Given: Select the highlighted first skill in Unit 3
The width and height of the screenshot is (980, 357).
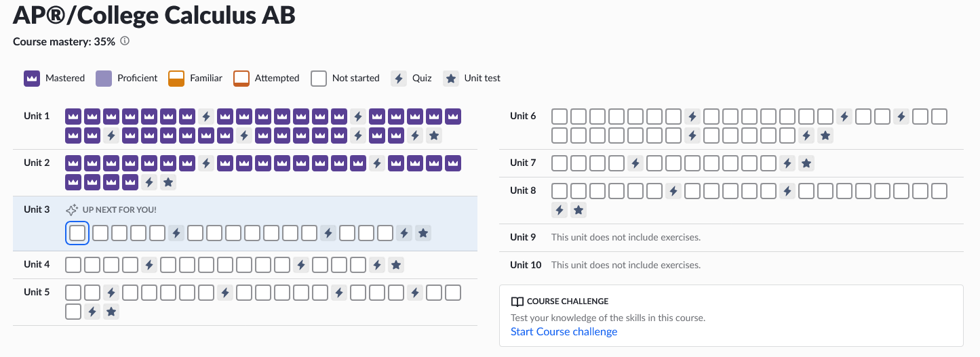Looking at the screenshot, I should 77,233.
